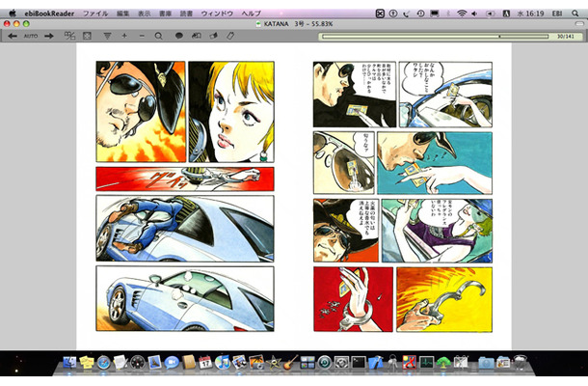Open Stickies from the Dock
The image size is (588, 386).
point(87,362)
